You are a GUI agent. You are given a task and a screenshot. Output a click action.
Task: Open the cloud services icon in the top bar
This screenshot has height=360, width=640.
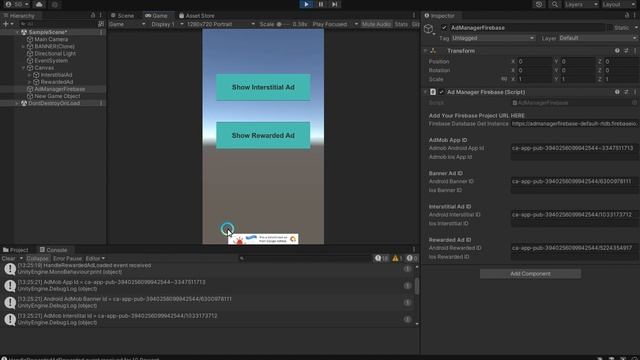[39, 4]
